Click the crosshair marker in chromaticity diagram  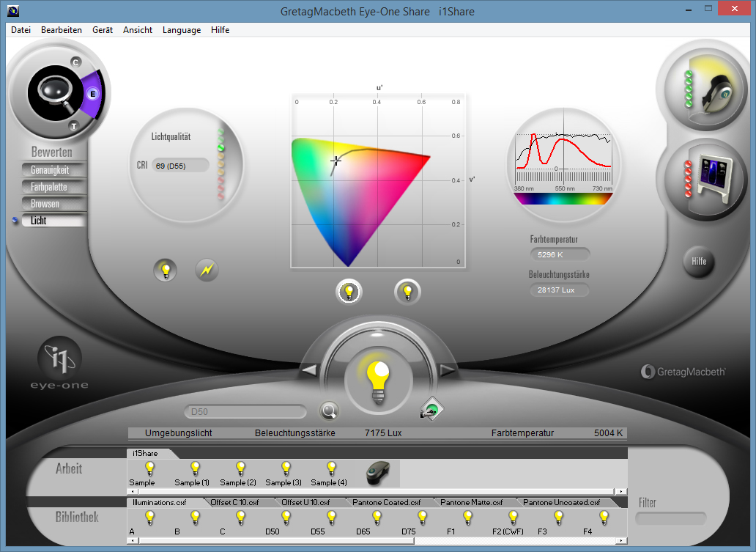[336, 161]
